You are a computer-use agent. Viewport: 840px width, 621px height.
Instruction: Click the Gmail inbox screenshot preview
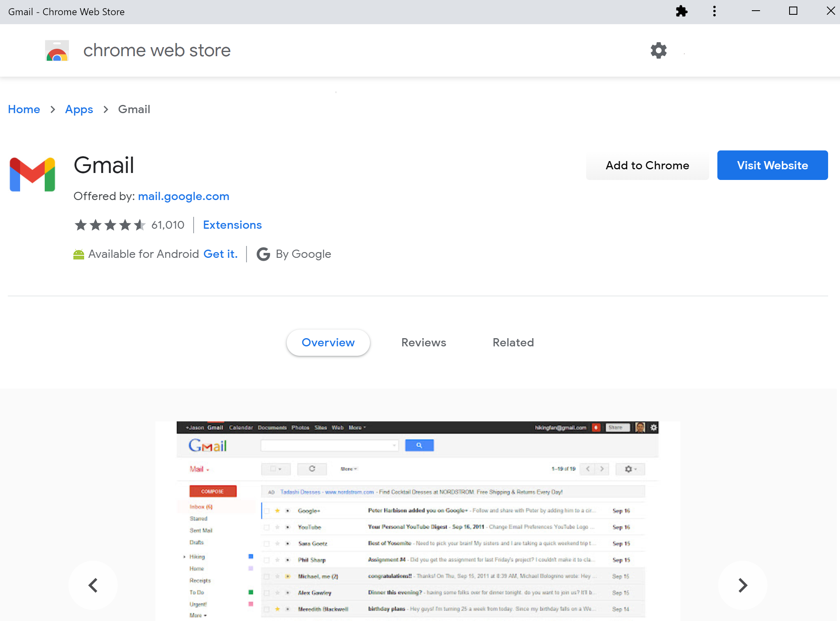[418, 521]
